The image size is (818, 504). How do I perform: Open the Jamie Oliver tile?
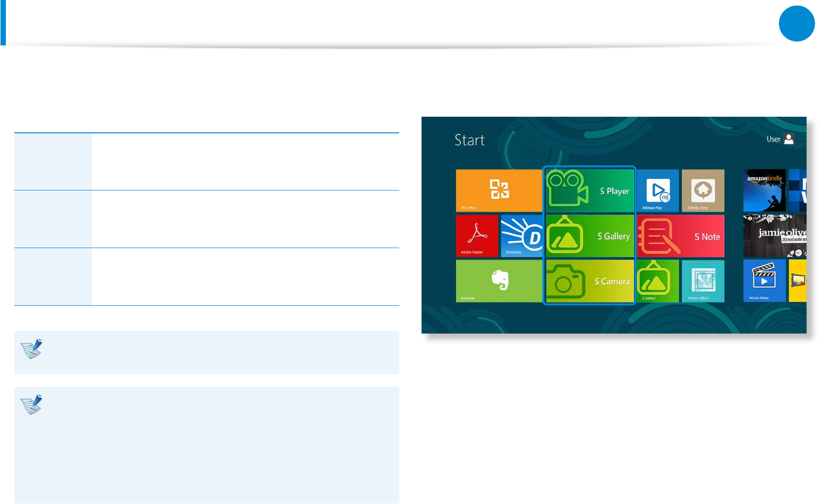click(x=775, y=236)
